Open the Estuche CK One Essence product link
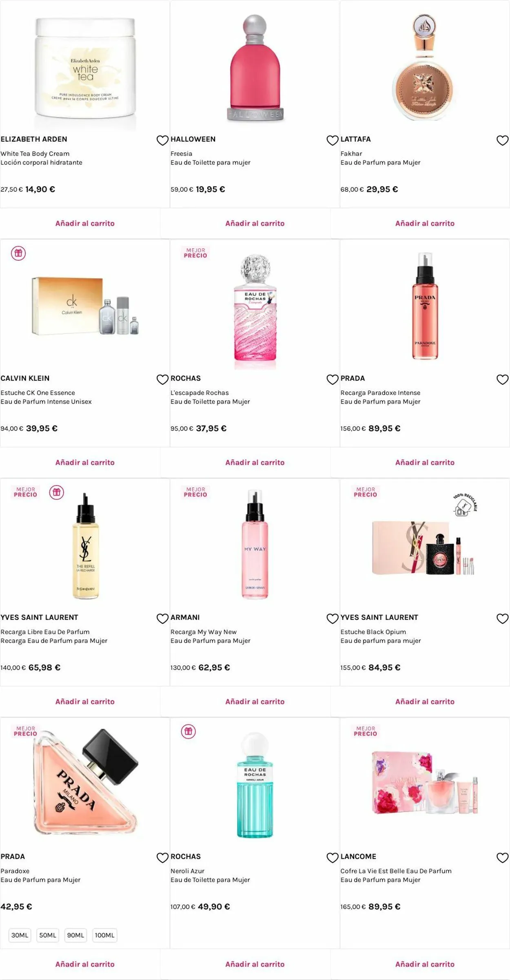 [46, 397]
